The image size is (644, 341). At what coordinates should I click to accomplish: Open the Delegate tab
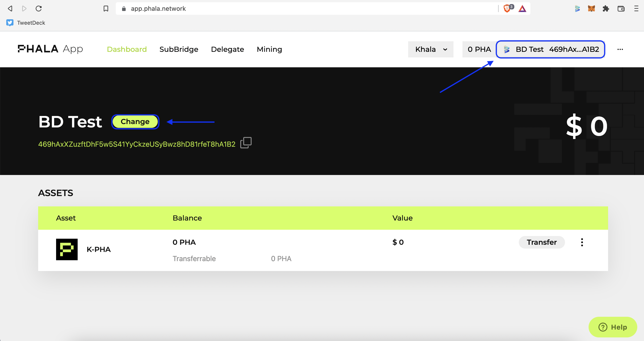pyautogui.click(x=228, y=49)
